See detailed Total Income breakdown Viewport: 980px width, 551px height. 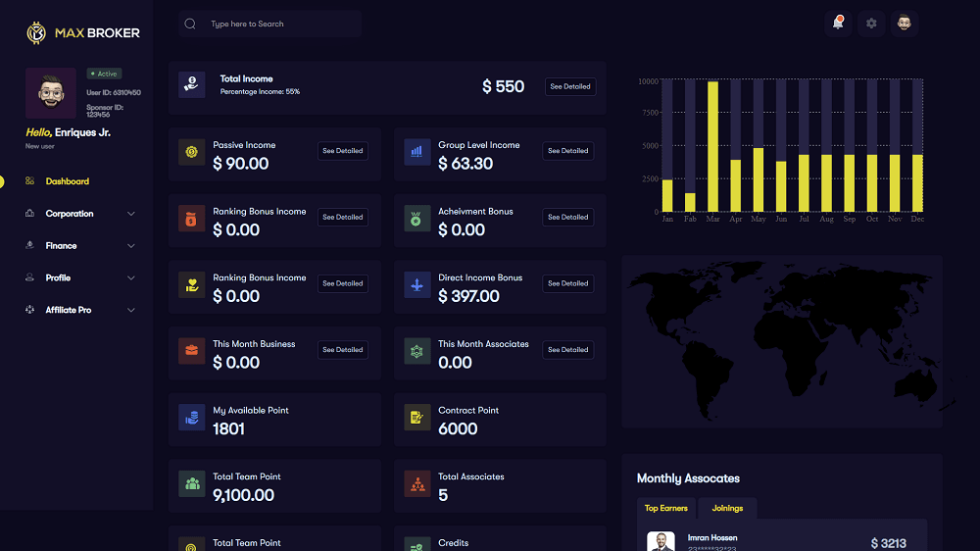[569, 86]
